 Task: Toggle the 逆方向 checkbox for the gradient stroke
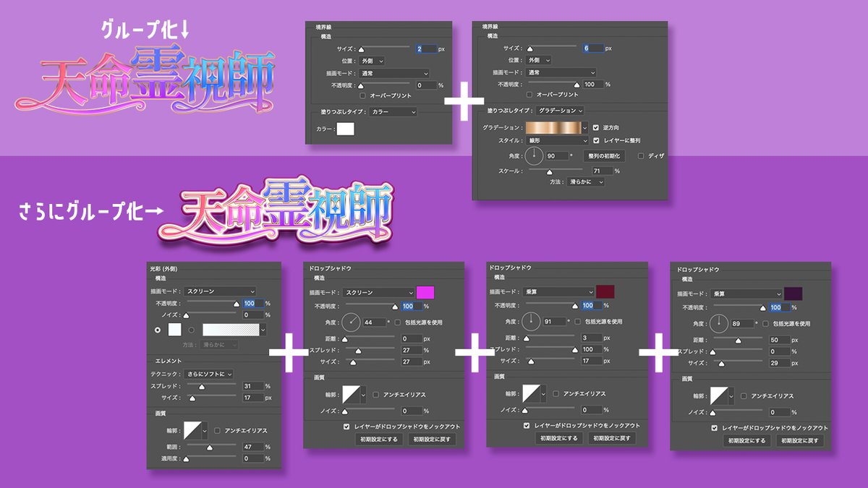tap(596, 127)
